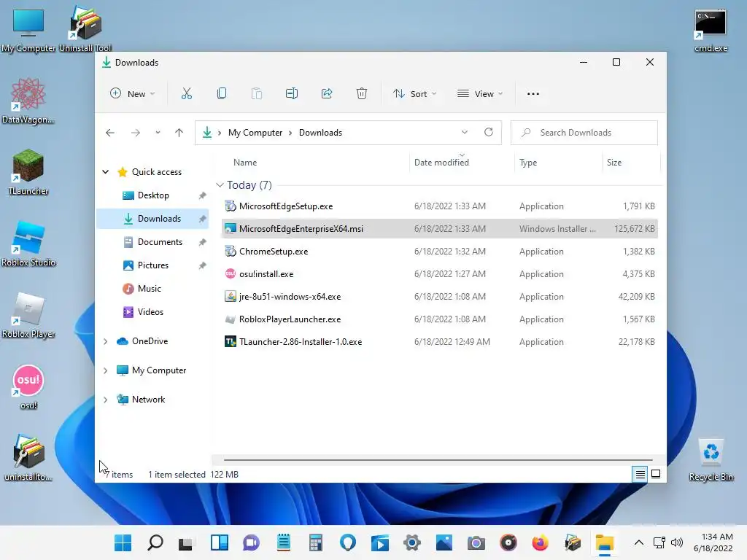The height and width of the screenshot is (560, 747).
Task: Click the horizontal scrollbar in file list
Action: pos(438,460)
